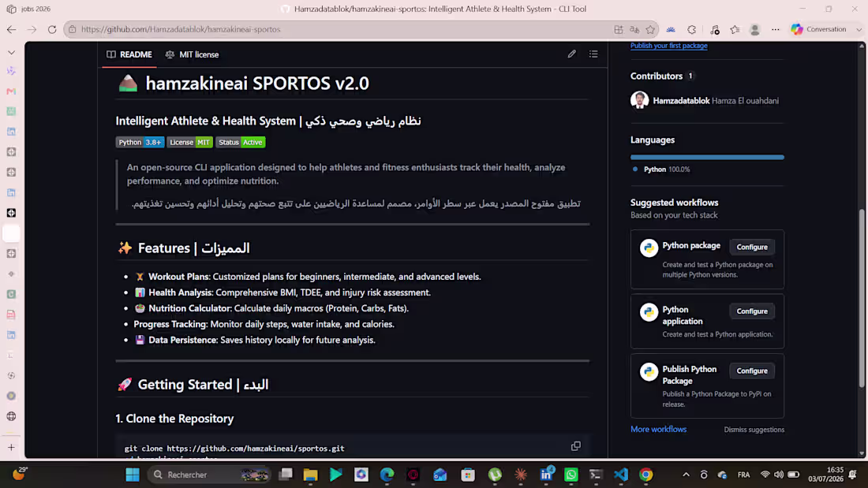
Task: Switch to the MIT license tab
Action: tap(192, 54)
